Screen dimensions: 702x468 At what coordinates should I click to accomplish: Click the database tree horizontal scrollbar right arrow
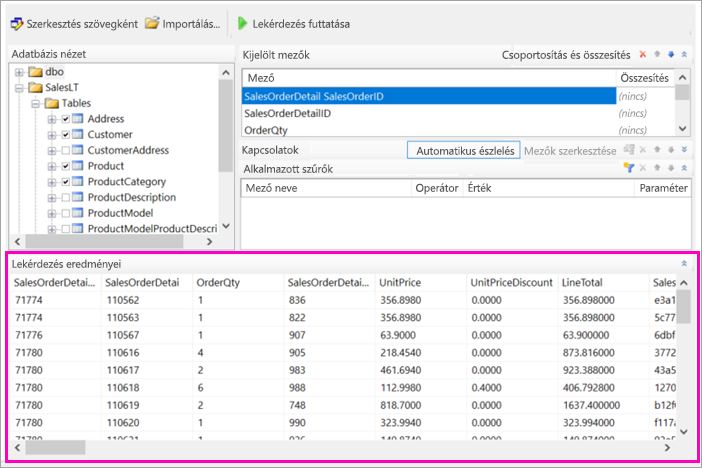[209, 242]
